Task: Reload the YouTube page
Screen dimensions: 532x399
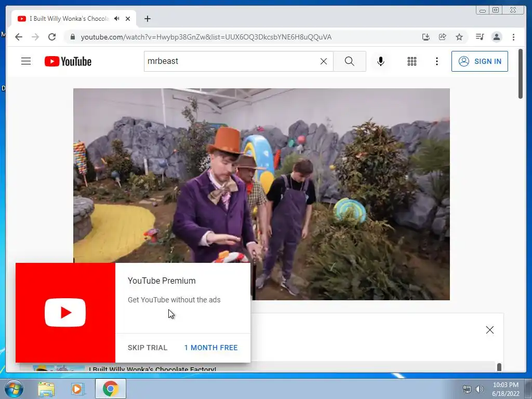Action: click(x=52, y=37)
